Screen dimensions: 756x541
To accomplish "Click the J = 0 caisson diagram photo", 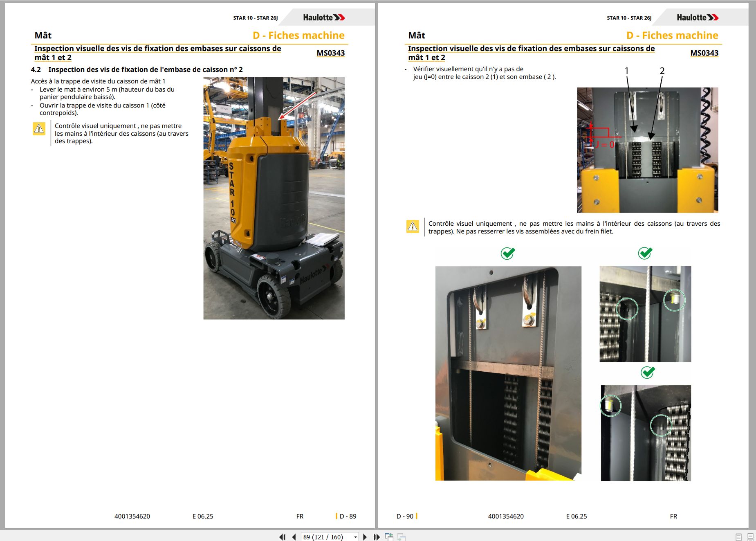I will point(647,150).
